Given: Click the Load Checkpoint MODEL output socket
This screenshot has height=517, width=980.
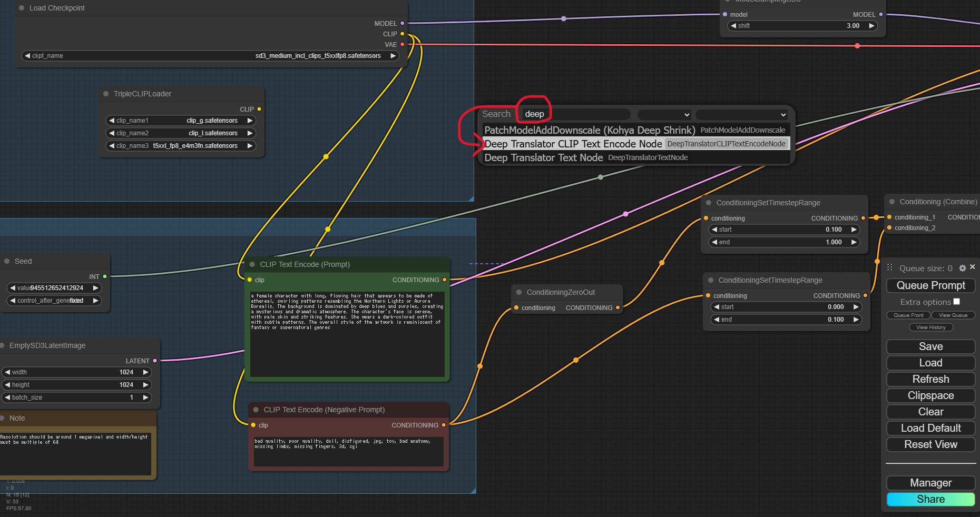Looking at the screenshot, I should click(x=403, y=23).
